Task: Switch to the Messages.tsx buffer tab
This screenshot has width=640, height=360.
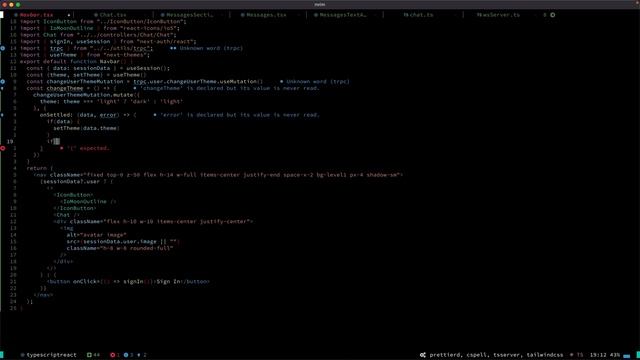Action: [x=267, y=15]
